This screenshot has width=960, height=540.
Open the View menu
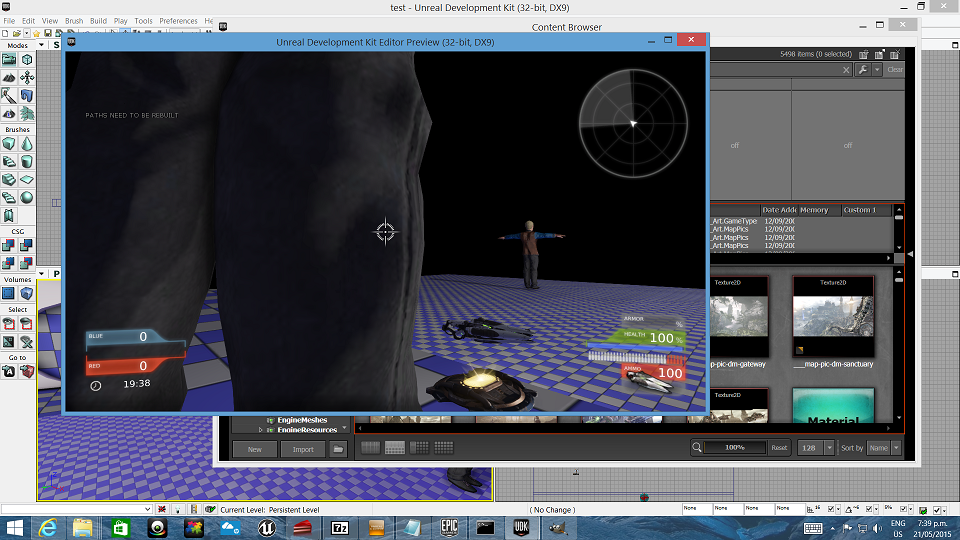[50, 21]
